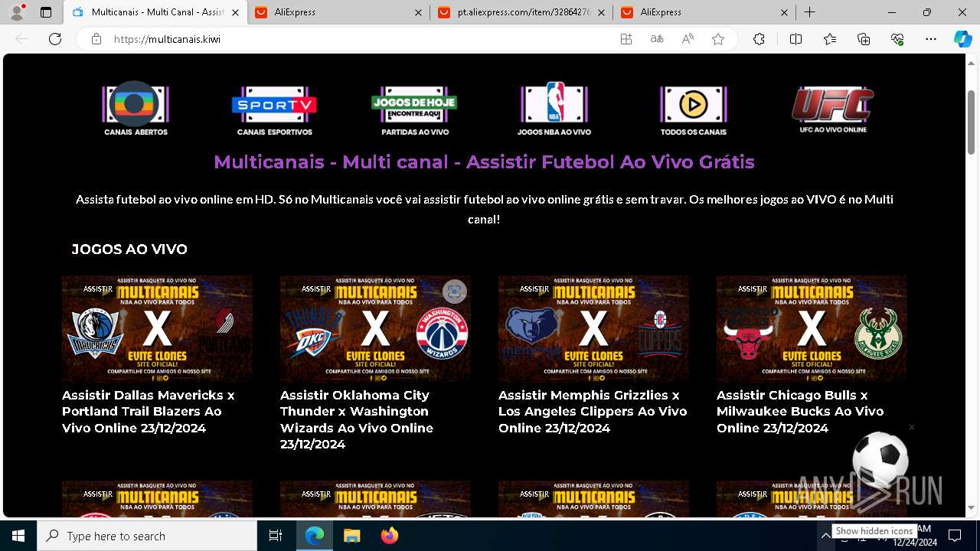This screenshot has height=551, width=980.
Task: Show hidden tray icons
Action: [x=826, y=536]
